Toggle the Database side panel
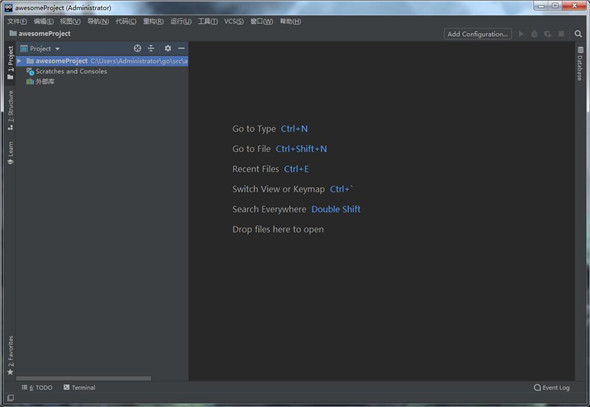This screenshot has width=590, height=407. coord(580,63)
